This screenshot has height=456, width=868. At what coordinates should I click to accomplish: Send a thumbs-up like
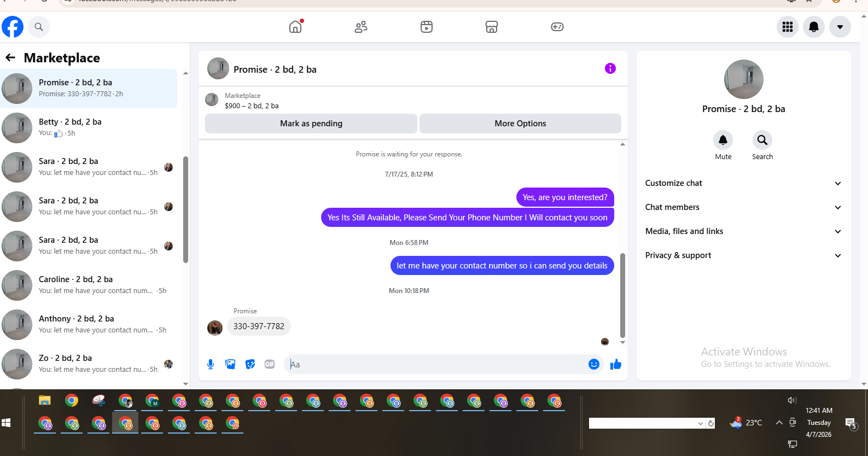point(616,364)
